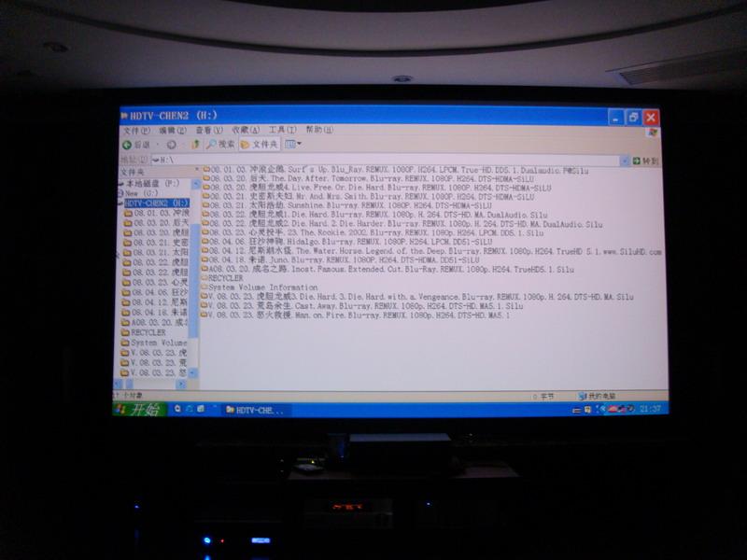
Task: Click the Start (开始) button
Action: (x=139, y=409)
